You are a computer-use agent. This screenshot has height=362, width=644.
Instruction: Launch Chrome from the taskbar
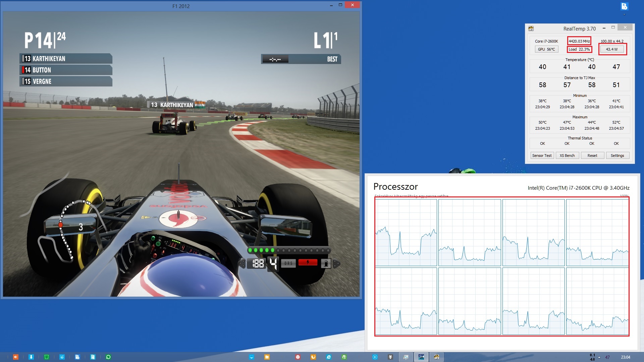[298, 357]
